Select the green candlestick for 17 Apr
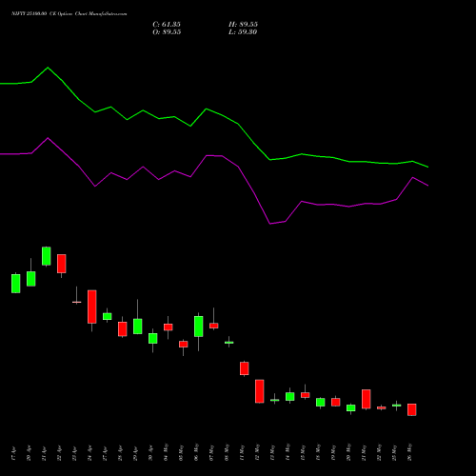 pyautogui.click(x=16, y=284)
